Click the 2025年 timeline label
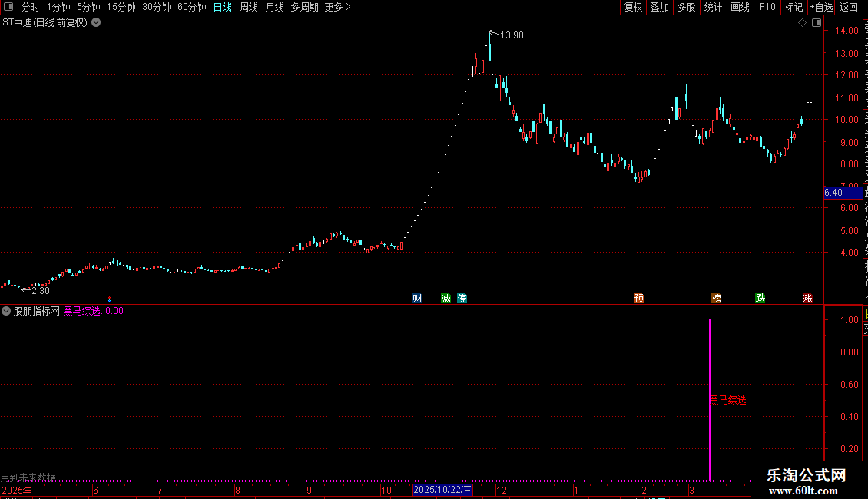Screen dimensions: 868x499 (17, 490)
